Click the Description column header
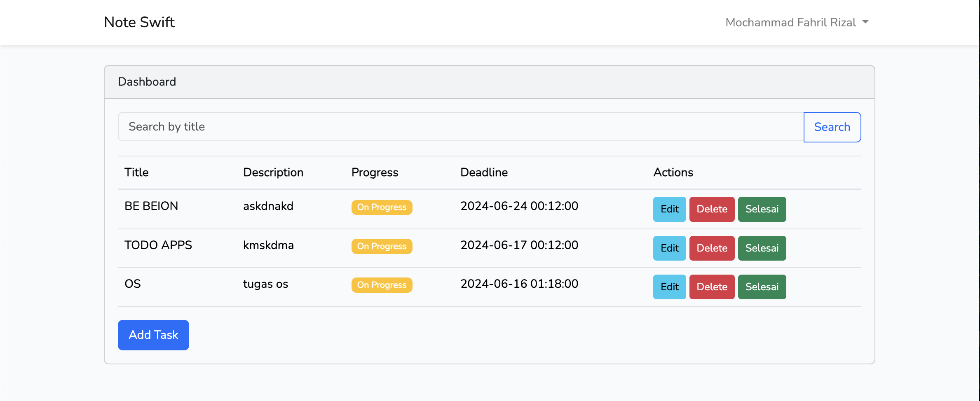Screen dimensions: 980x401 pos(273,172)
